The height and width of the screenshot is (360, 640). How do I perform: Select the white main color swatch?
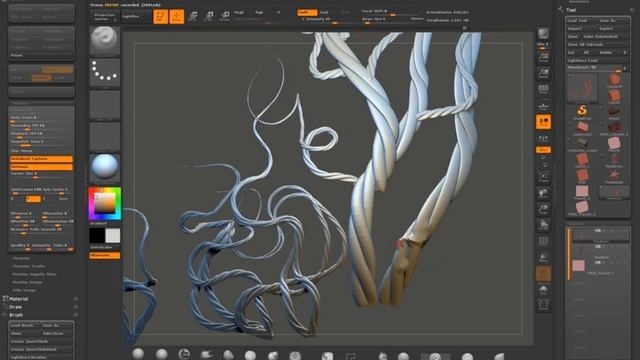[x=113, y=236]
